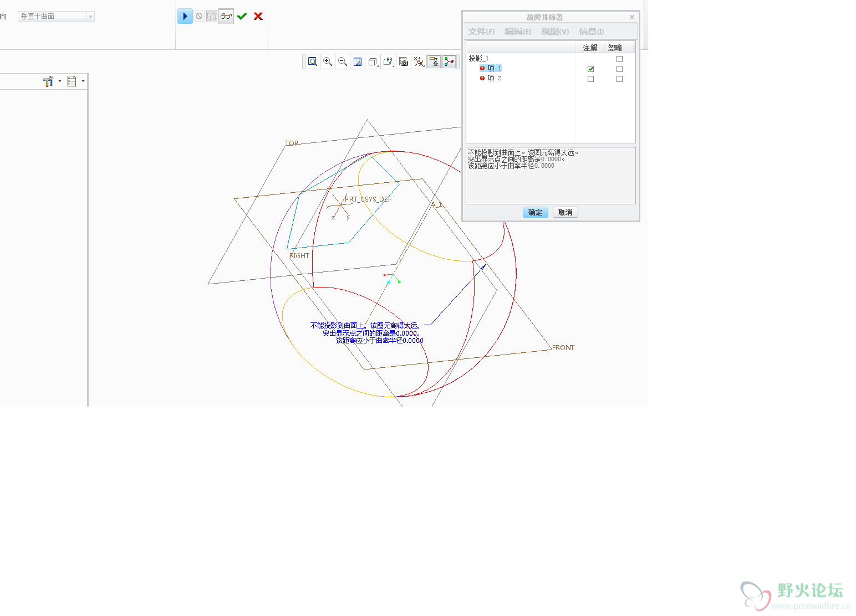Check the 忽略 checkbox for 项 2
This screenshot has height=616, width=856.
click(619, 79)
